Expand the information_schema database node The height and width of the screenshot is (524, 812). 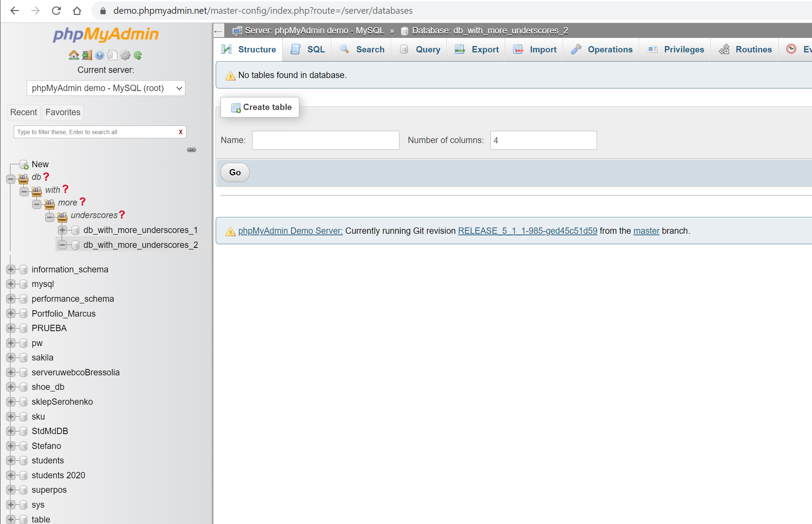point(10,269)
